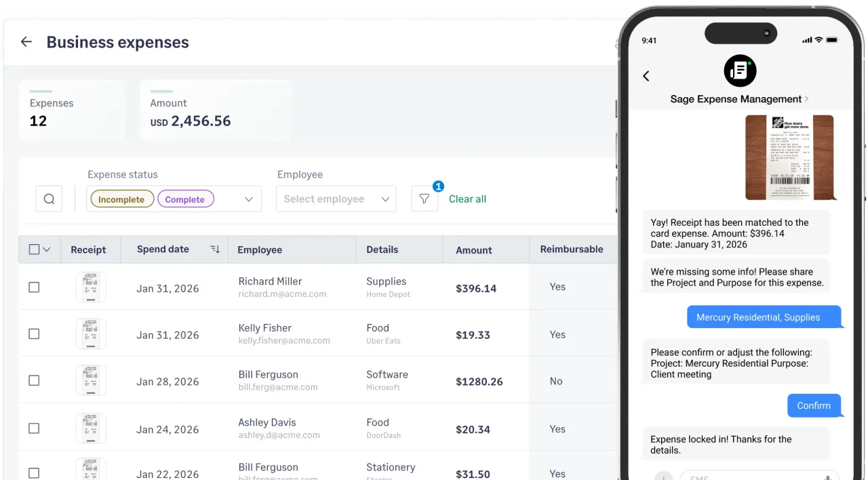Screen dimensions: 868x480
Task: Open receipt thumbnail for Kelly Fisher
Action: pos(91,334)
